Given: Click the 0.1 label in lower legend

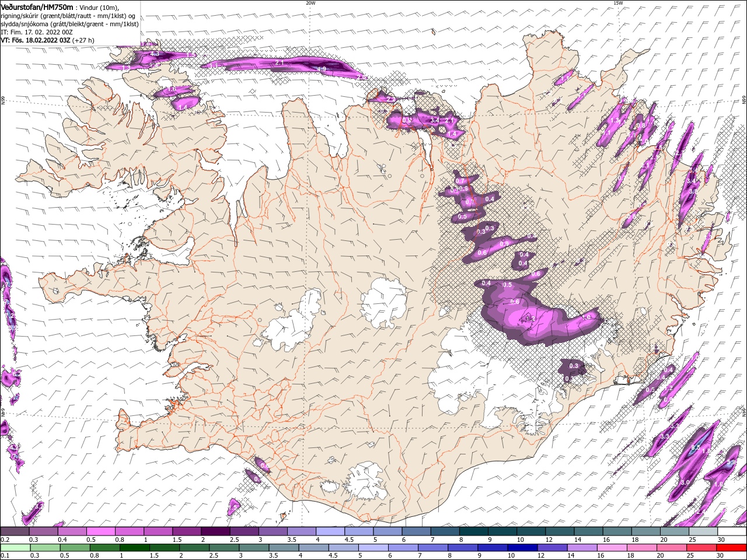Looking at the screenshot, I should tap(5, 556).
